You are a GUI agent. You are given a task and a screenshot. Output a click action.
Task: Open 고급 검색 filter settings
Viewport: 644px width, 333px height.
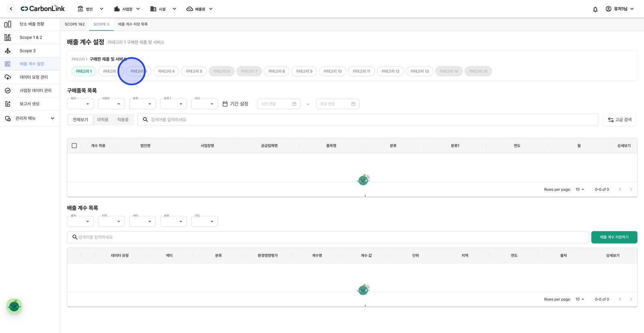619,120
